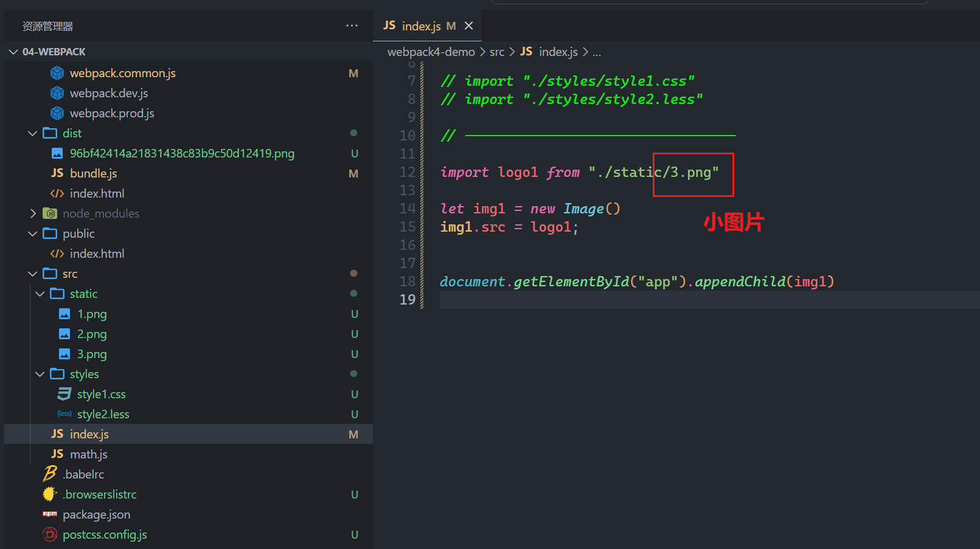This screenshot has width=980, height=549.
Task: Click the webpack.common.js file icon
Action: [57, 73]
